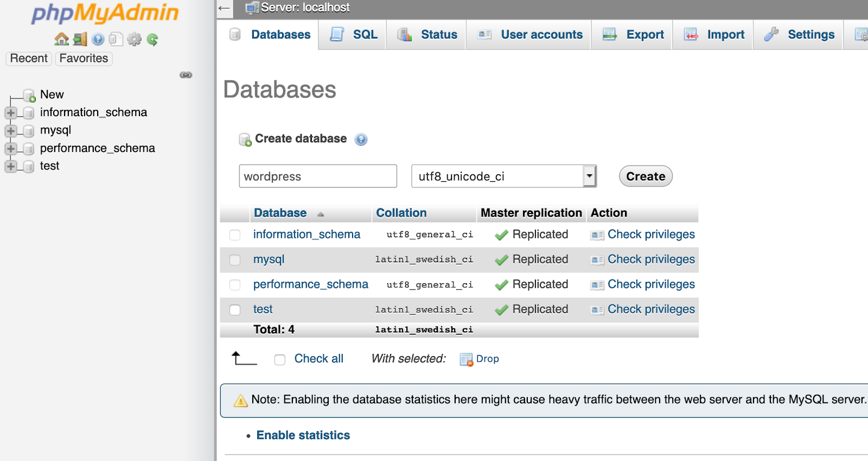Click the back arrow beside Server: localhost
Viewport: 868px width, 461px height.
point(224,8)
